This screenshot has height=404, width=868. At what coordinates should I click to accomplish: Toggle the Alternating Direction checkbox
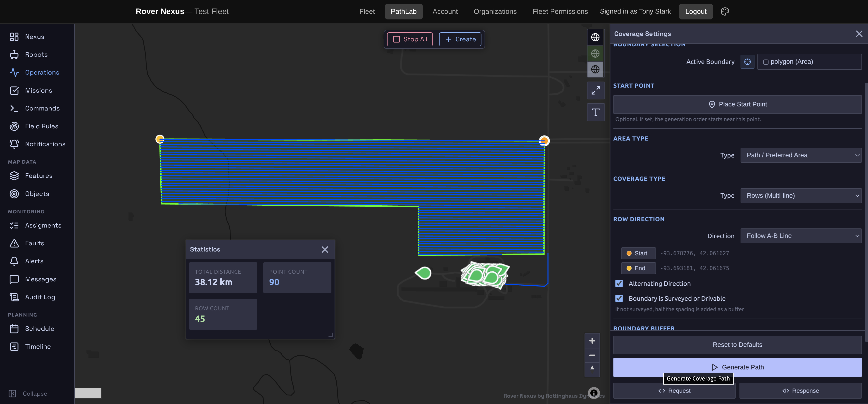pyautogui.click(x=619, y=284)
